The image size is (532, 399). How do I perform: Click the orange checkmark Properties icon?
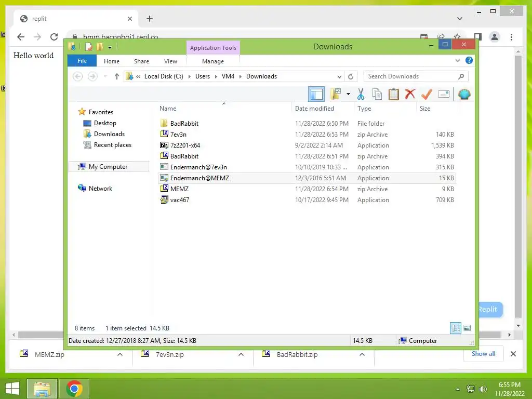[x=427, y=95]
